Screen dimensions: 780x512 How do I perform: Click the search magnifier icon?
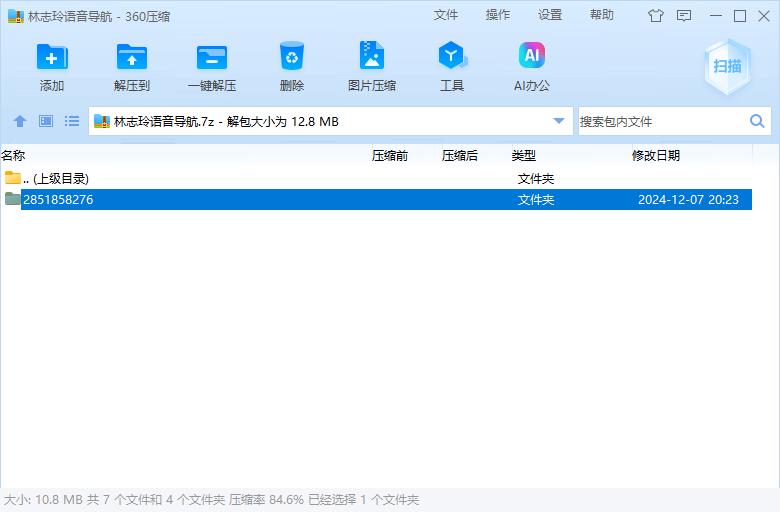(x=757, y=121)
